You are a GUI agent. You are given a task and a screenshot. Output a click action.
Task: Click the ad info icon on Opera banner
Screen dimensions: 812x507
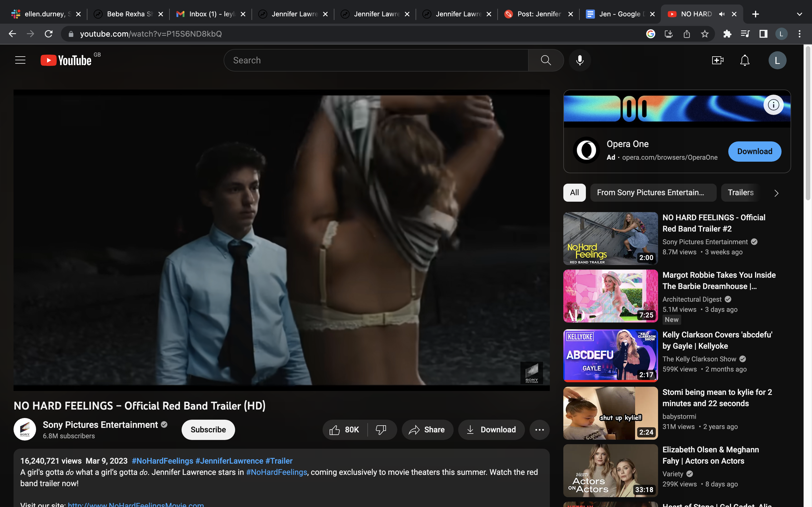[773, 105]
